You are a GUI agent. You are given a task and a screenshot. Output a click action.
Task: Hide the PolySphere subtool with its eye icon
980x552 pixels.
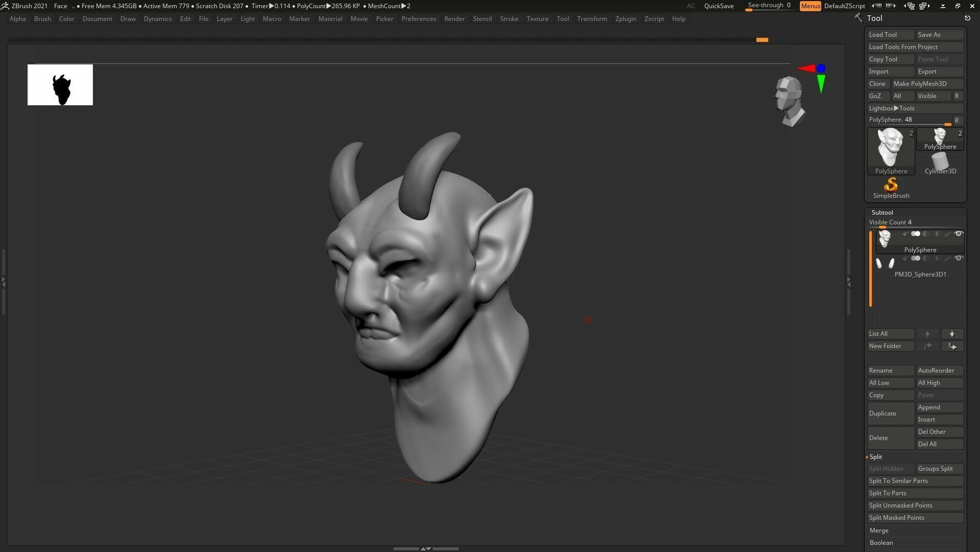959,234
